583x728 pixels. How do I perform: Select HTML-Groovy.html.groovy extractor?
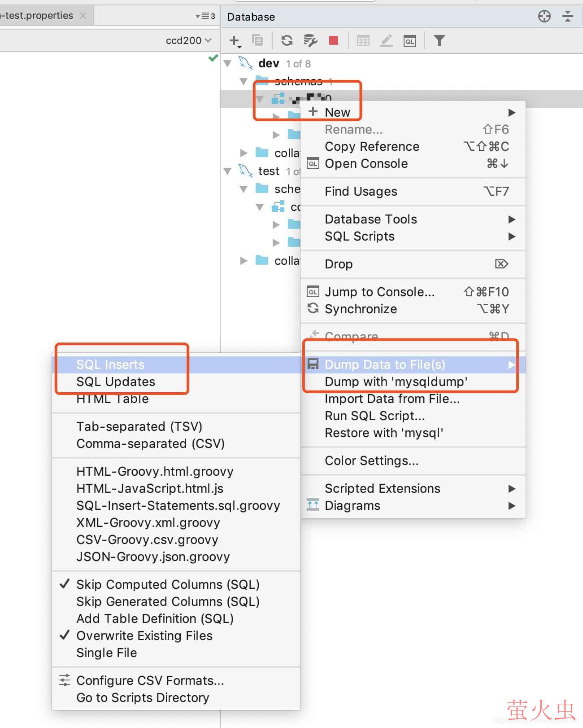point(176,471)
